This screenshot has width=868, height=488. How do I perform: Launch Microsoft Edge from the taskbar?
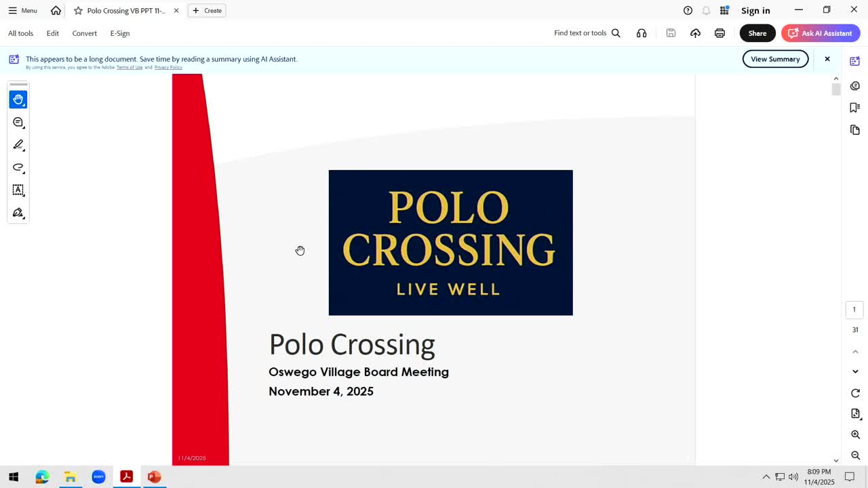(x=42, y=477)
